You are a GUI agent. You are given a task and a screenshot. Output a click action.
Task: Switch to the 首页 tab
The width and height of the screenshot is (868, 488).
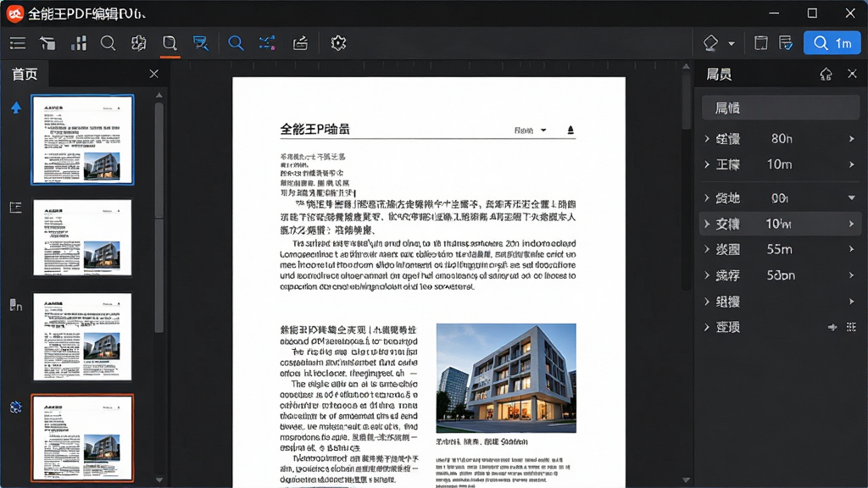(25, 75)
